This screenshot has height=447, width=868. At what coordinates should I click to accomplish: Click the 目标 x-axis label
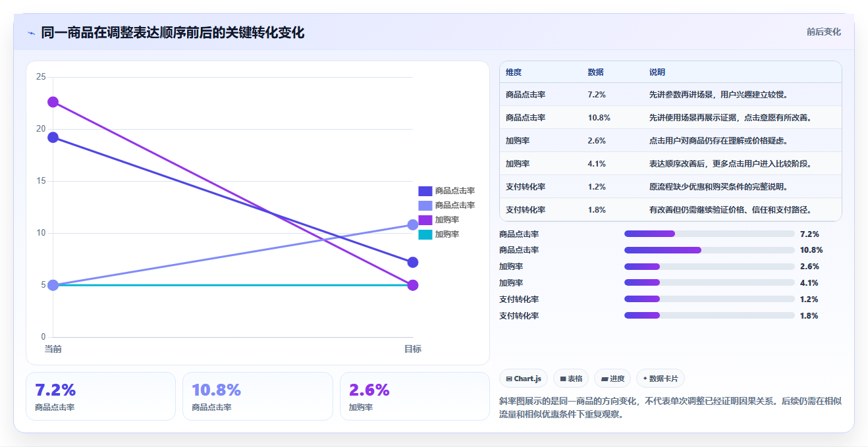pyautogui.click(x=413, y=349)
